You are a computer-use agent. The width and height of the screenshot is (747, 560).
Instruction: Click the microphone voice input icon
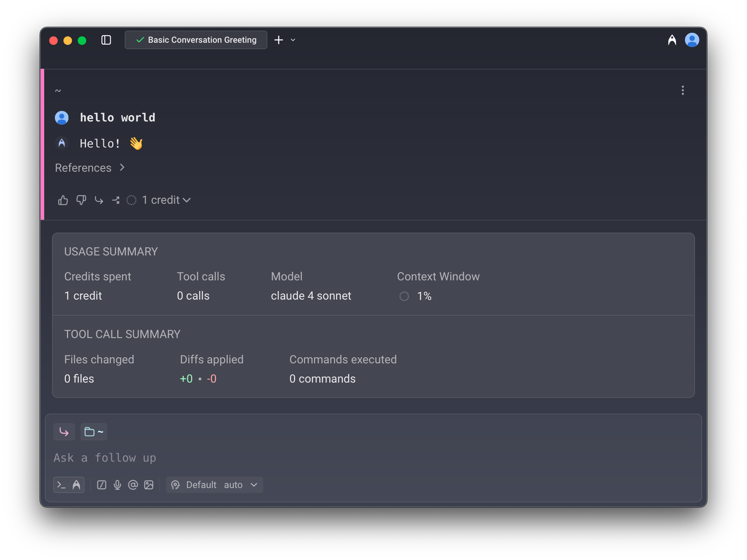(x=117, y=485)
